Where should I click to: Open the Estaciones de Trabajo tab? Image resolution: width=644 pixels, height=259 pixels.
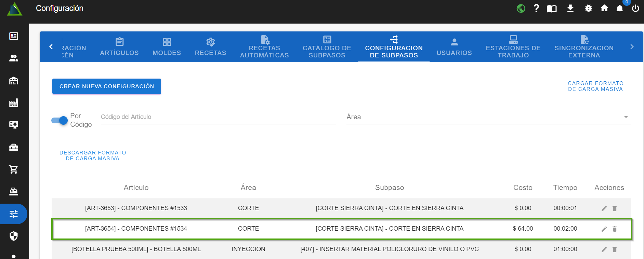pos(513,47)
